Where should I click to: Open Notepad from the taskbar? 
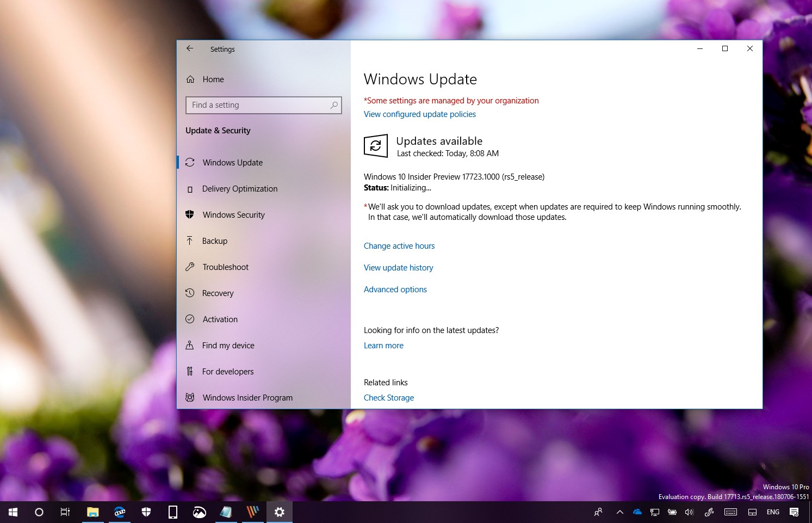click(226, 512)
